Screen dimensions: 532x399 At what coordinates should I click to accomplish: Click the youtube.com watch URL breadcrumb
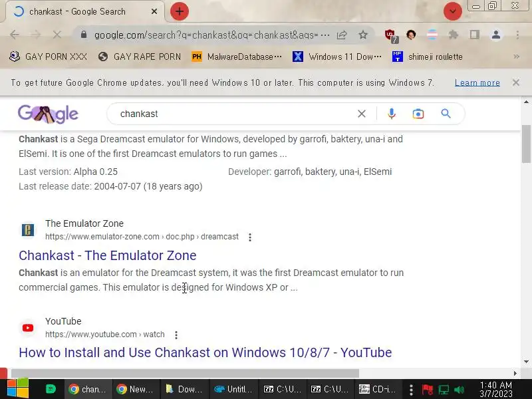coord(105,334)
